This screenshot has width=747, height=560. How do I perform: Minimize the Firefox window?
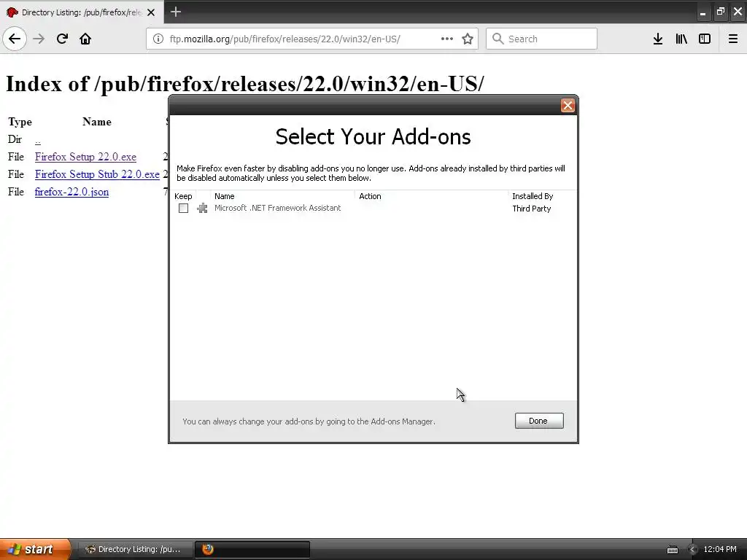coord(703,12)
